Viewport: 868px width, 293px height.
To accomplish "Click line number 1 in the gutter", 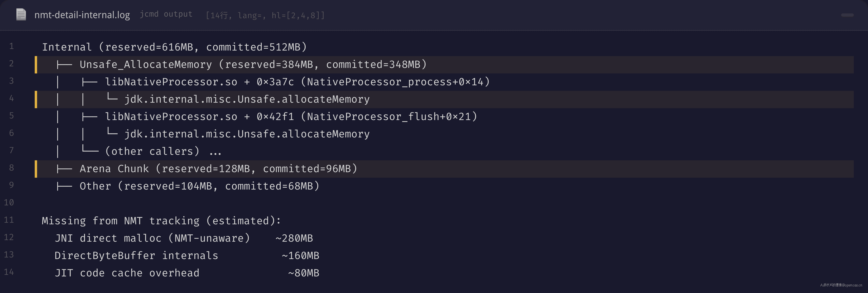I will click(11, 47).
